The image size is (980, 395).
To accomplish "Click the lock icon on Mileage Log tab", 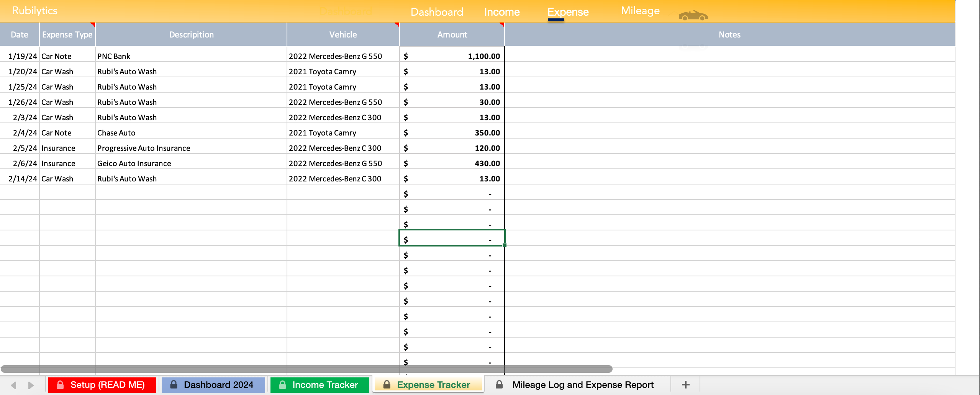I will coord(500,385).
